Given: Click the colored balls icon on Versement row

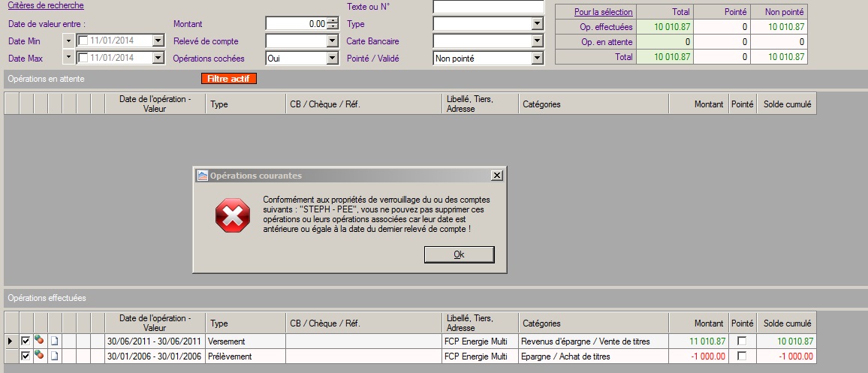Looking at the screenshot, I should [x=39, y=340].
